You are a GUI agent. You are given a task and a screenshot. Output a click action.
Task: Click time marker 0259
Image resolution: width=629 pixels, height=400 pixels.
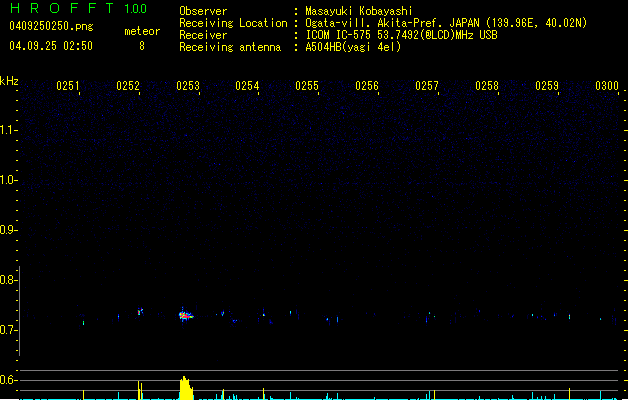tap(547, 86)
